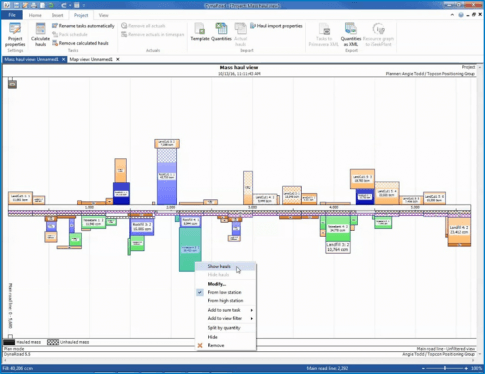This screenshot has height=374, width=485.
Task: Click the horizontal scrollbar below chart
Action: pyautogui.click(x=239, y=360)
